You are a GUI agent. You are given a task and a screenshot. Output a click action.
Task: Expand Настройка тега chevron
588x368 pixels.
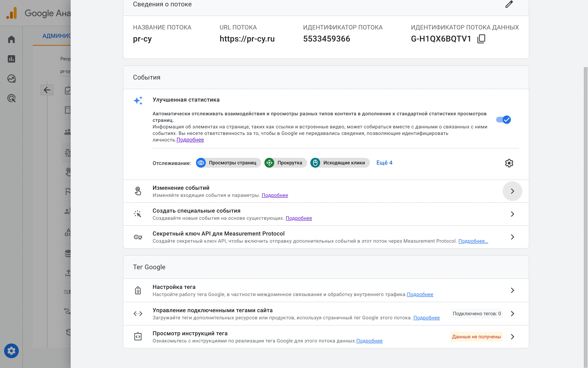point(512,290)
